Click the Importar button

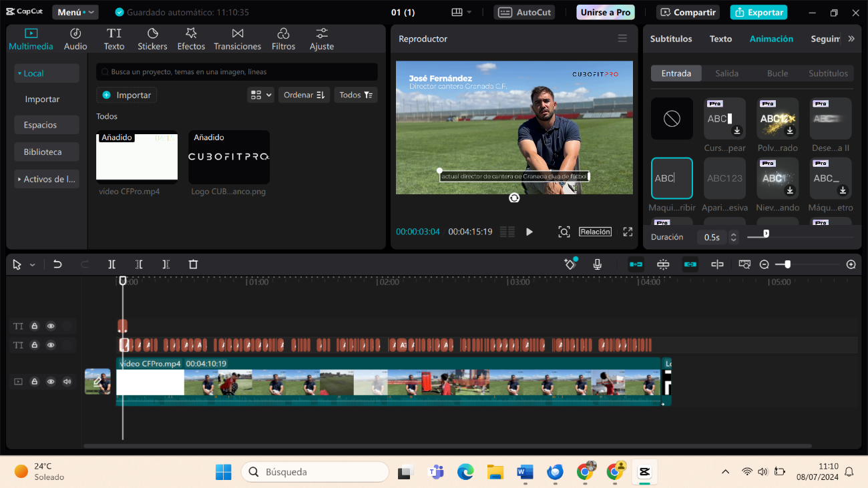[127, 95]
